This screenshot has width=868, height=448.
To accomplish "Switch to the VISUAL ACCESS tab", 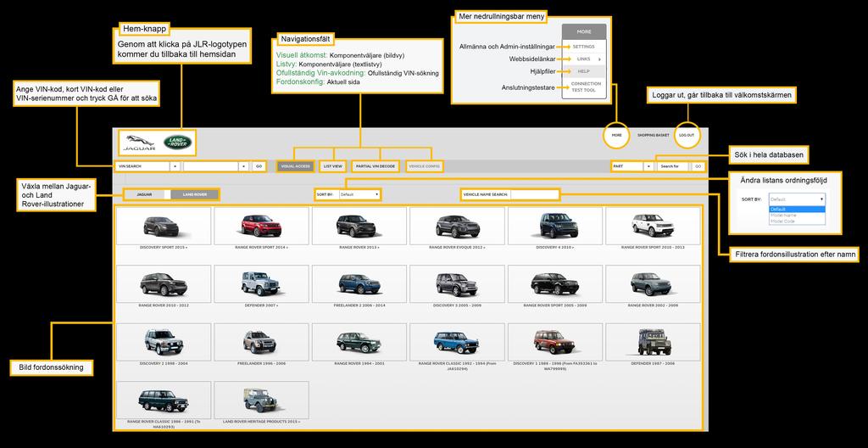I will 296,165.
